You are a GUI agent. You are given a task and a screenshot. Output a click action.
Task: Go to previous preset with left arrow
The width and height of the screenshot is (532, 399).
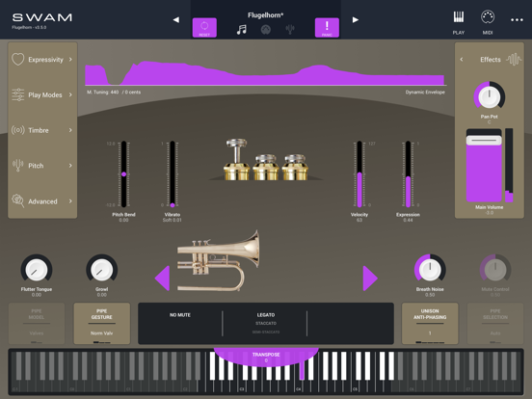click(x=176, y=19)
